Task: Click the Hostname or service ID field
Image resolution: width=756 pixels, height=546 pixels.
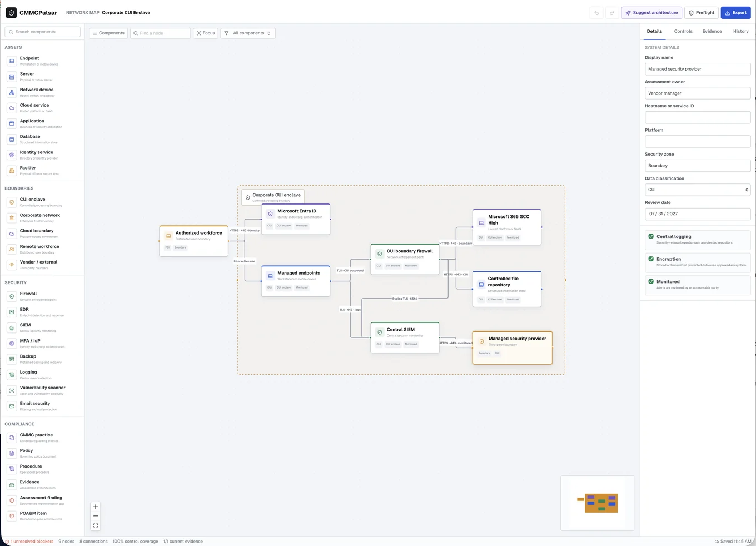Action: coord(698,117)
